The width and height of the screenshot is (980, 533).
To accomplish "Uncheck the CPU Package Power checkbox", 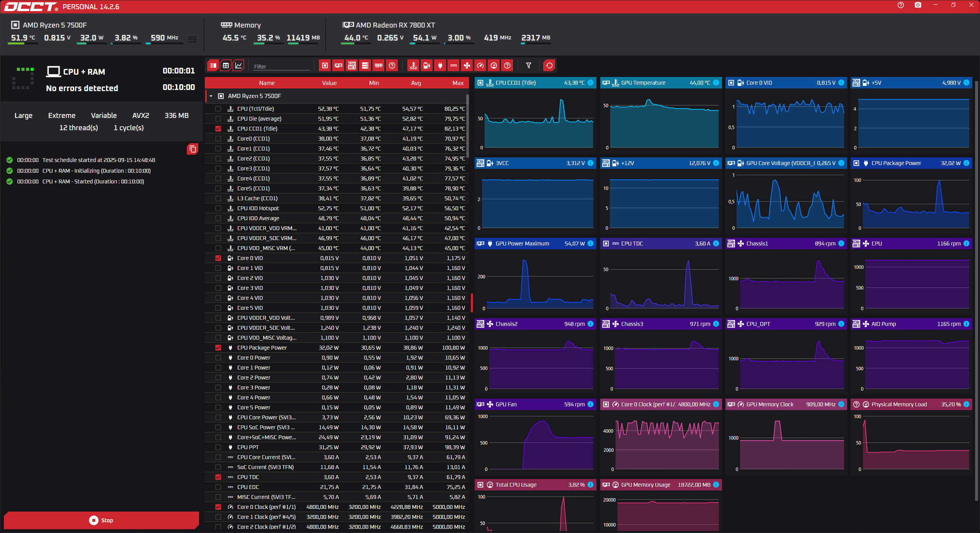I will [218, 348].
